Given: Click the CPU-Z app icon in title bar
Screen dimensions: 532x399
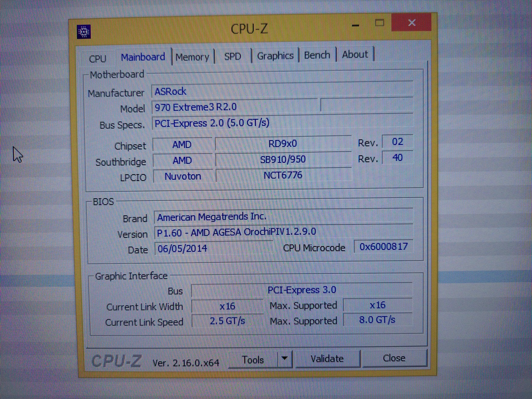Looking at the screenshot, I should click(84, 32).
